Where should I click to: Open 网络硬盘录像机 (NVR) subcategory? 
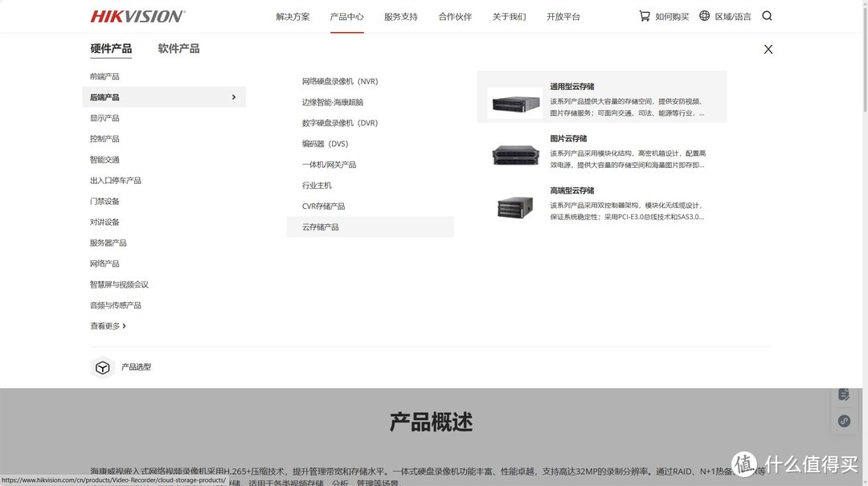340,81
